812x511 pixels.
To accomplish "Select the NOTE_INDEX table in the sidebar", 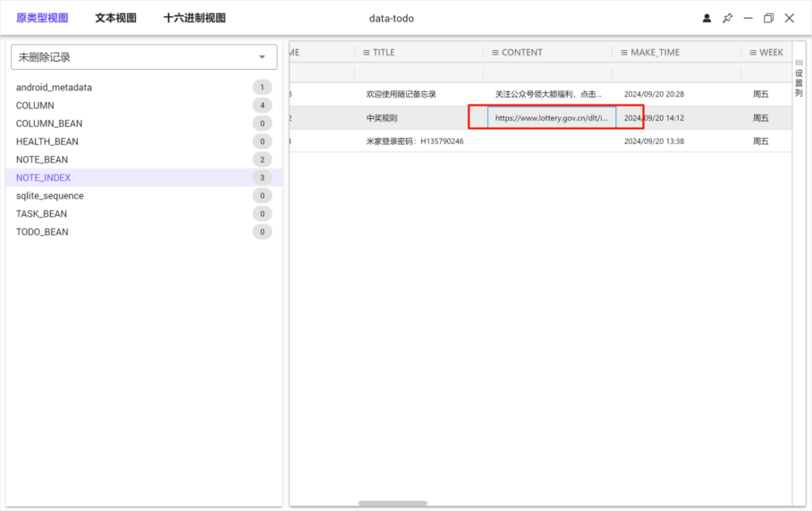I will pyautogui.click(x=43, y=177).
